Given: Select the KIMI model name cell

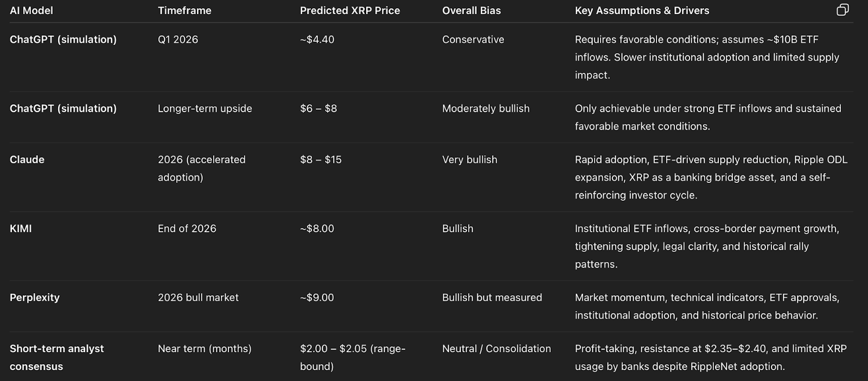Looking at the screenshot, I should pos(21,228).
